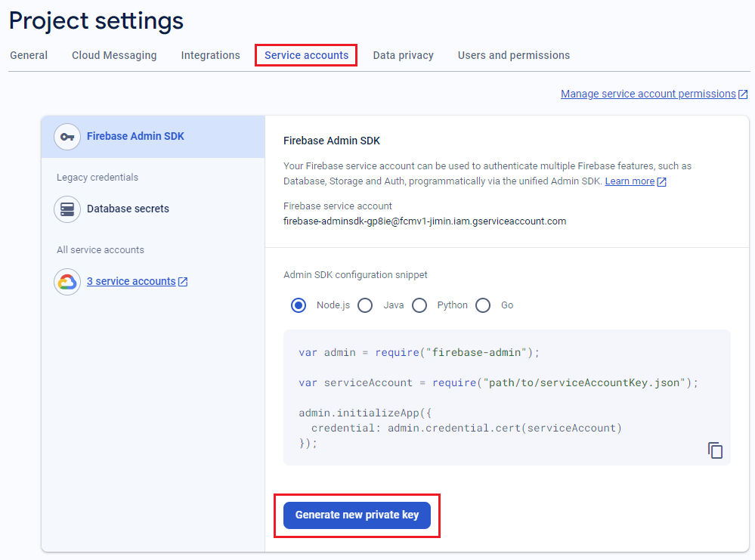Click the Admin SDK configuration snippet label
The width and height of the screenshot is (755, 560).
point(355,275)
